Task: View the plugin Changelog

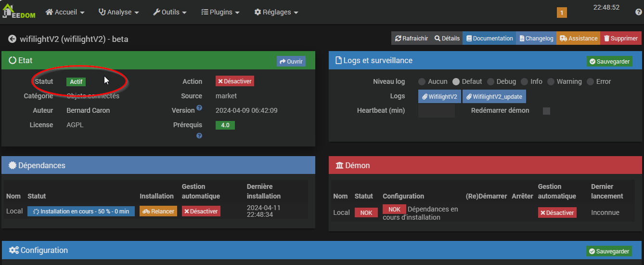Action: tap(536, 39)
